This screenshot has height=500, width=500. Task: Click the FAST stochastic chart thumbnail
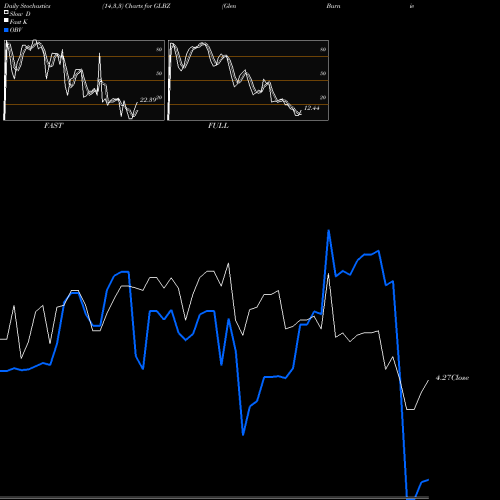[x=84, y=80]
